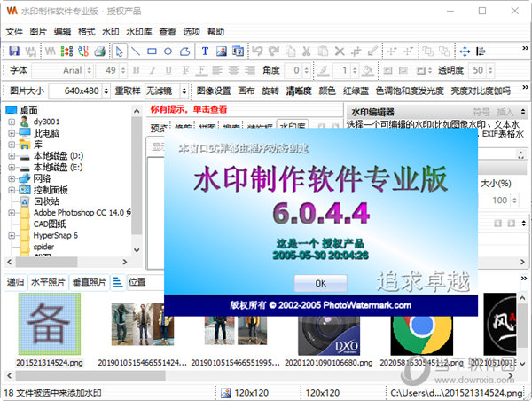Open the Arial font dropdown
The image size is (532, 401).
coord(90,70)
